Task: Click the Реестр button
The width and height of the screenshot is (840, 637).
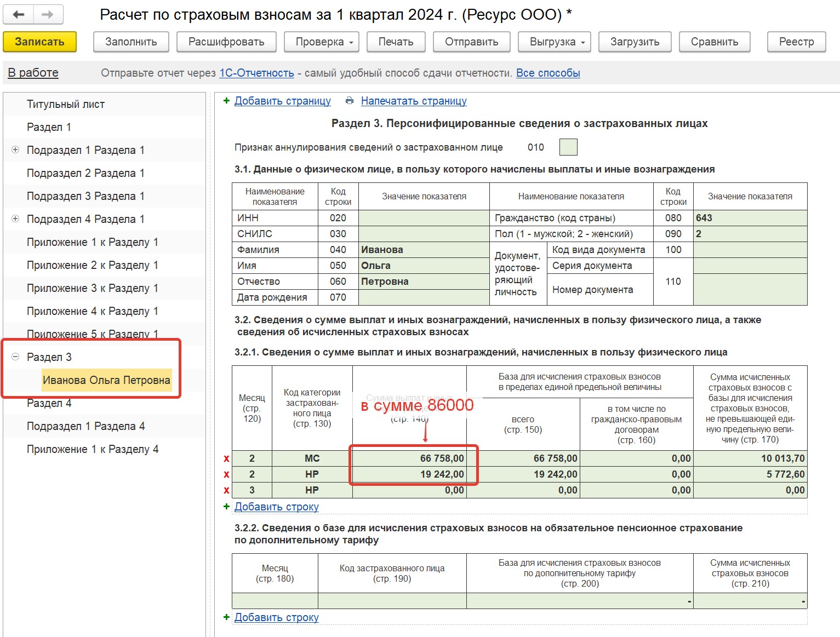Action: [797, 42]
